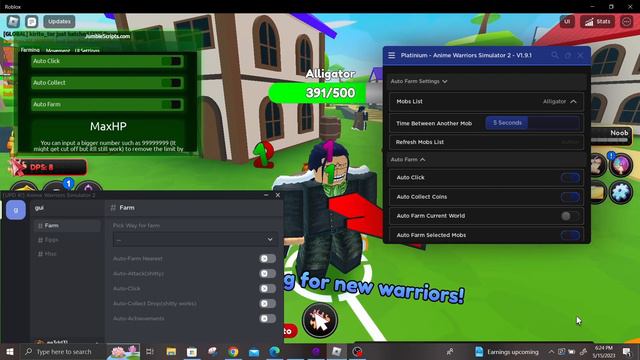Open the three-dots more menu icon
The width and height of the screenshot is (640, 360).
pyautogui.click(x=627, y=21)
